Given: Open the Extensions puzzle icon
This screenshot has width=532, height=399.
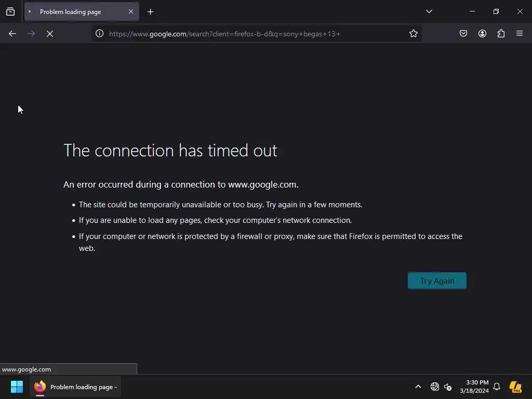Looking at the screenshot, I should pyautogui.click(x=501, y=33).
